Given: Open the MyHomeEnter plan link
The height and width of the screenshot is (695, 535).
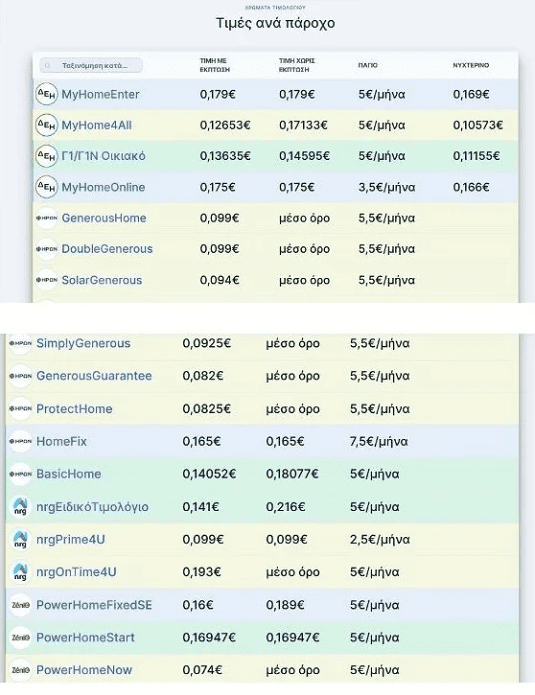Looking at the screenshot, I should pyautogui.click(x=100, y=94).
